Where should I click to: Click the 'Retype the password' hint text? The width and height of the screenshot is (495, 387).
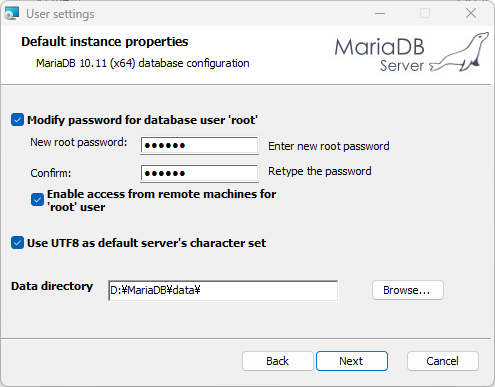click(x=320, y=171)
